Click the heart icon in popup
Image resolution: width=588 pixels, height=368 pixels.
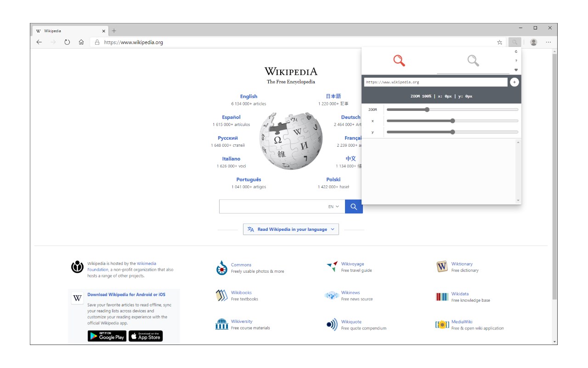[x=516, y=70]
